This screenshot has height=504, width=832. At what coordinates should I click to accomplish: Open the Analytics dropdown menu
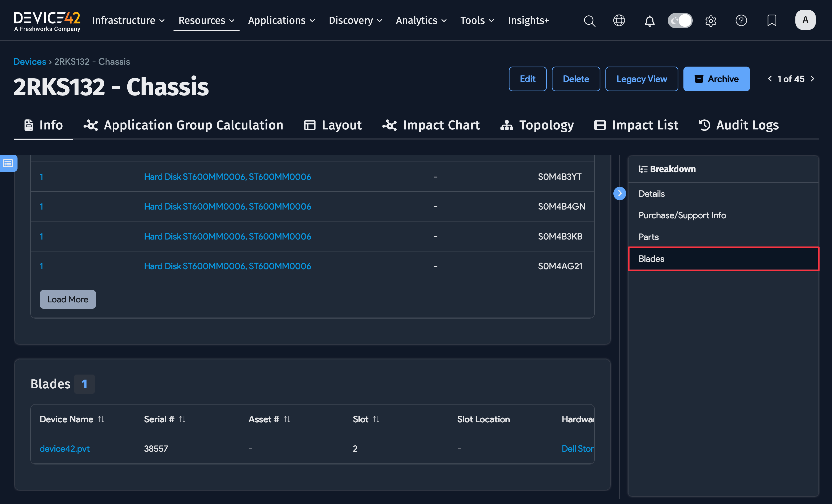(421, 21)
